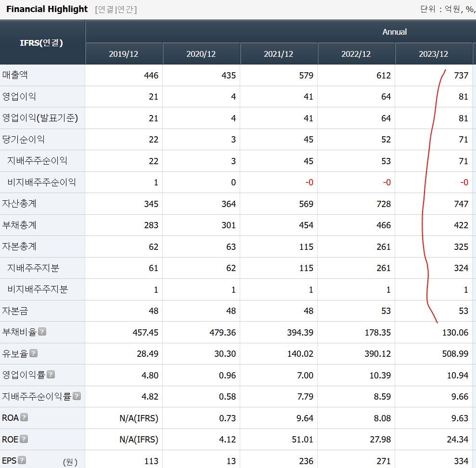Click the 2023/12 지배주주지분 value 324
The image size is (476, 468).
(461, 268)
